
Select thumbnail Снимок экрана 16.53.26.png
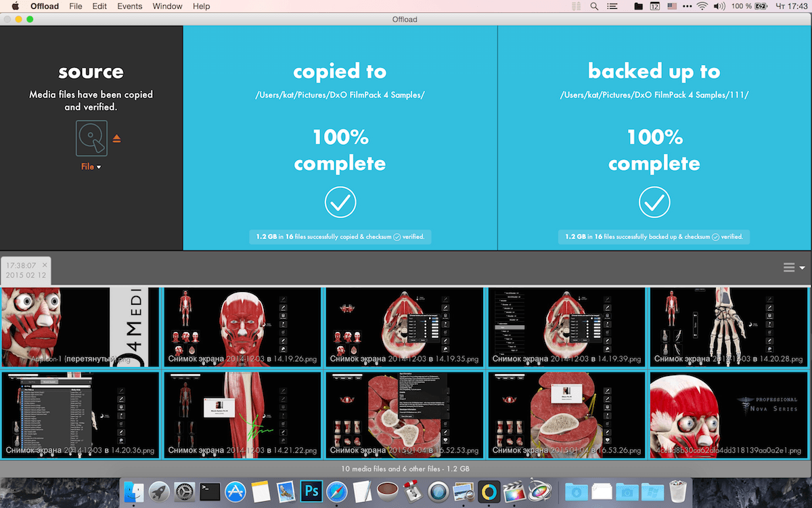tap(567, 415)
